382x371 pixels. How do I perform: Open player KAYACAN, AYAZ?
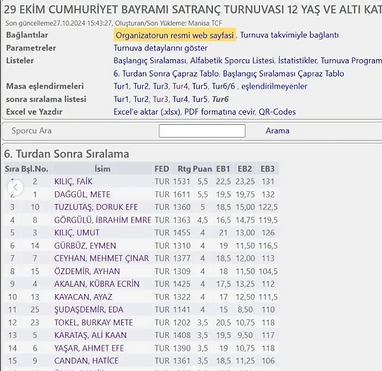pos(83,297)
